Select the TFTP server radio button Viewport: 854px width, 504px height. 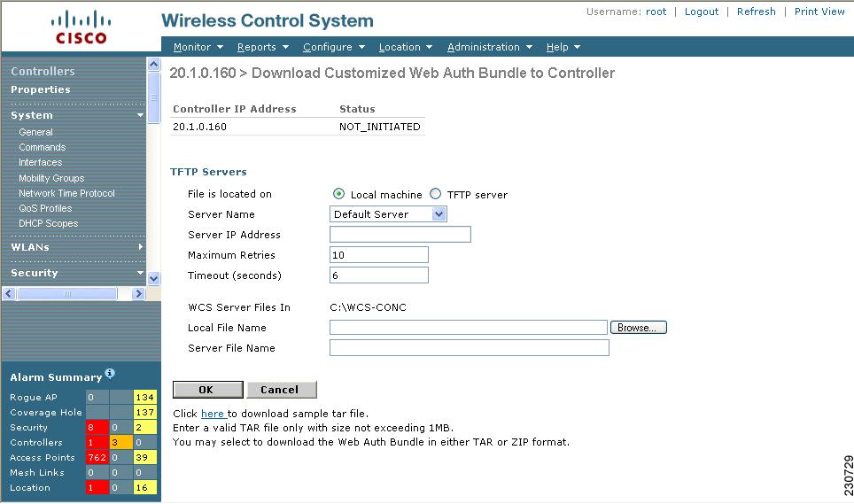pos(435,194)
